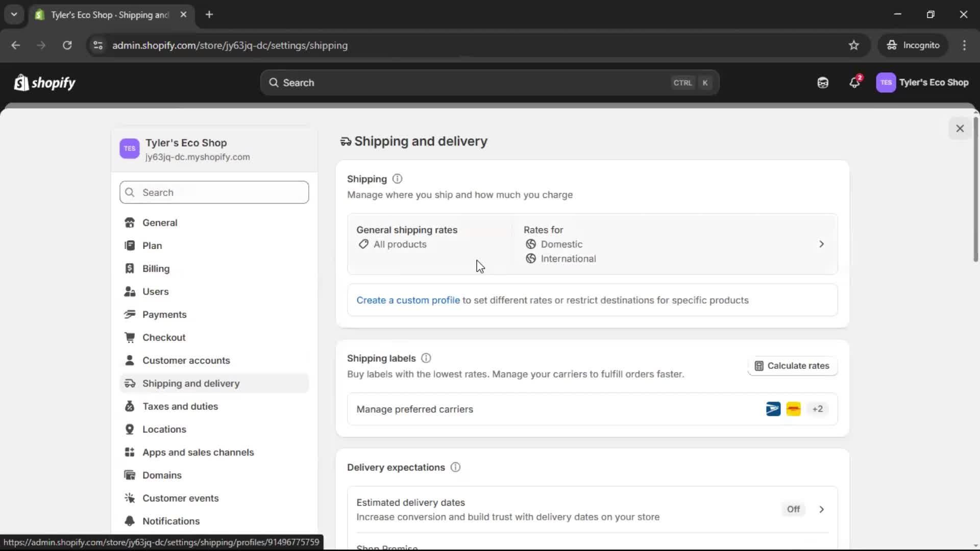Switch to Customer accounts settings
Screen dimensions: 980x551
coord(186,360)
